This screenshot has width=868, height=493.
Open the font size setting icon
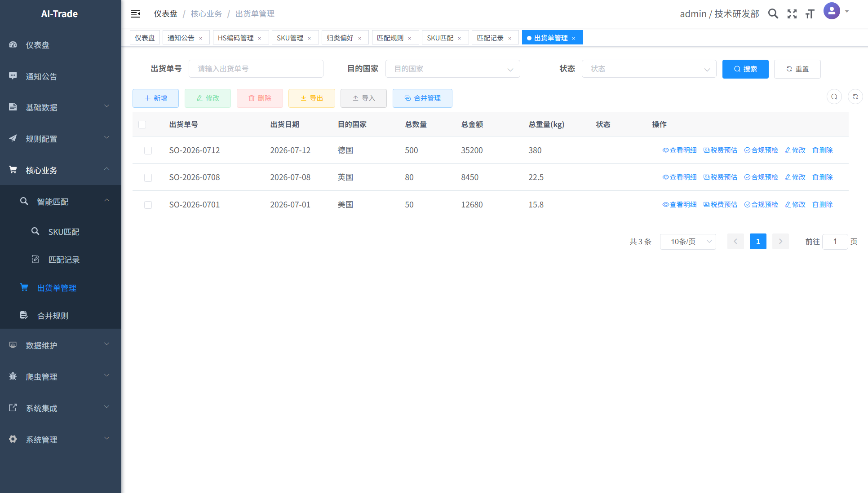click(810, 14)
